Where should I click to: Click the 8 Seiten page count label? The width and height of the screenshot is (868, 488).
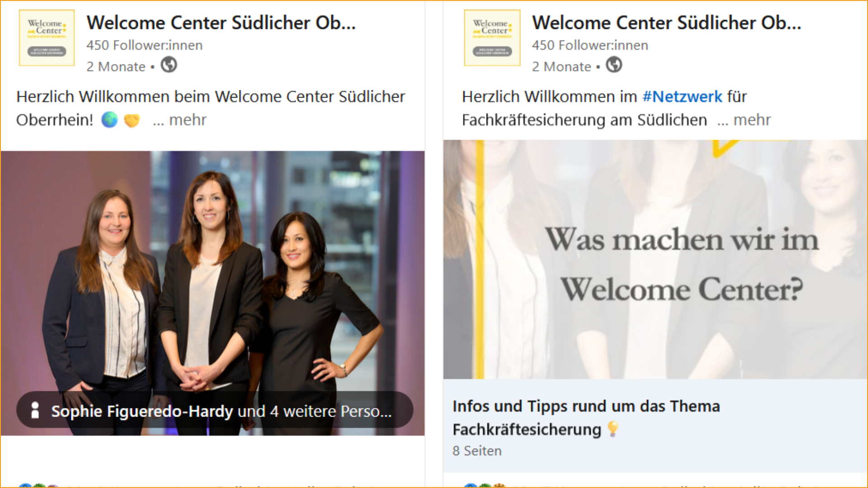pos(477,451)
